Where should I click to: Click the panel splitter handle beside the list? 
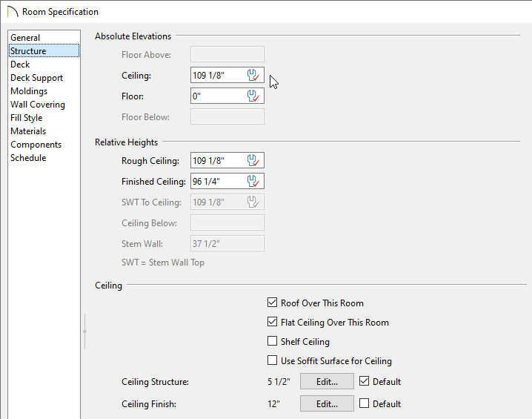pyautogui.click(x=84, y=331)
